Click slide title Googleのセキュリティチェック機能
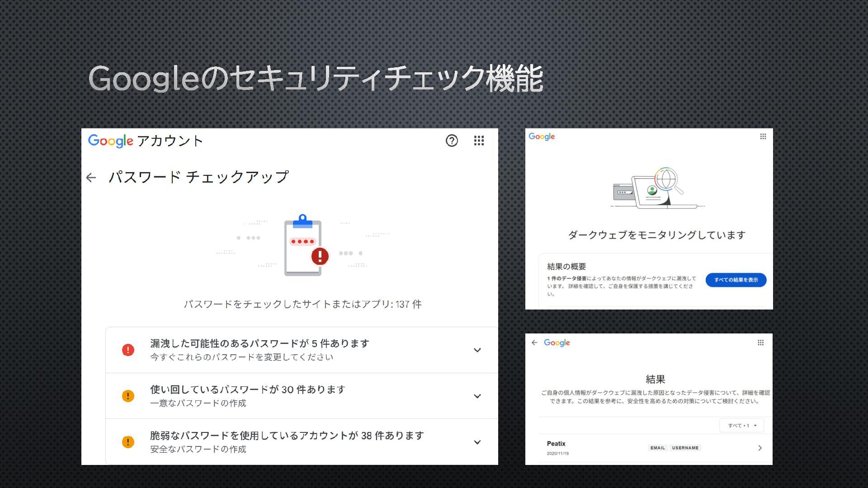Screen dimensions: 868x488 tap(316, 78)
